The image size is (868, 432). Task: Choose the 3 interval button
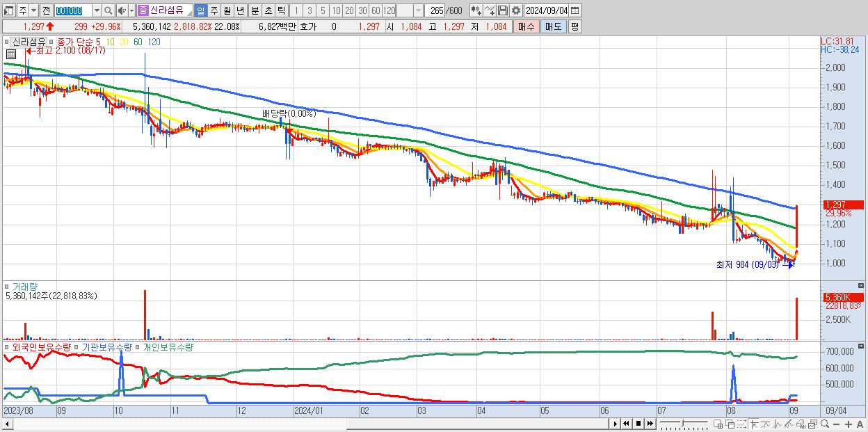click(x=310, y=11)
